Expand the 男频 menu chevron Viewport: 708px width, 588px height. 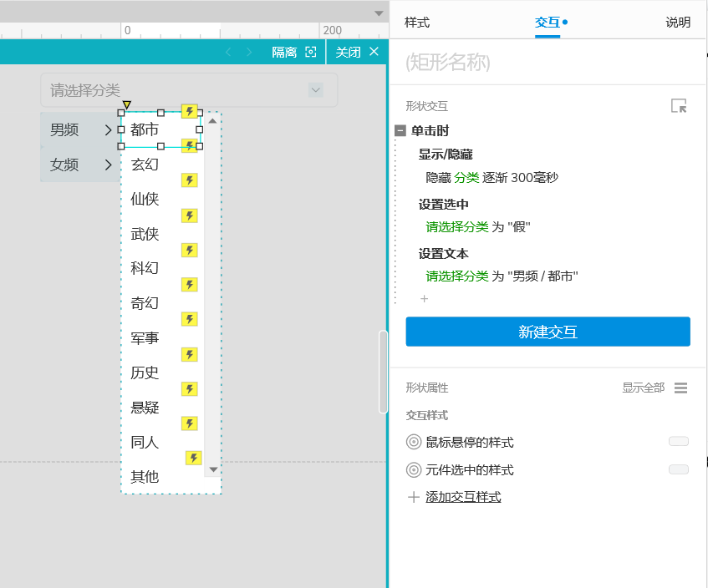pos(108,130)
